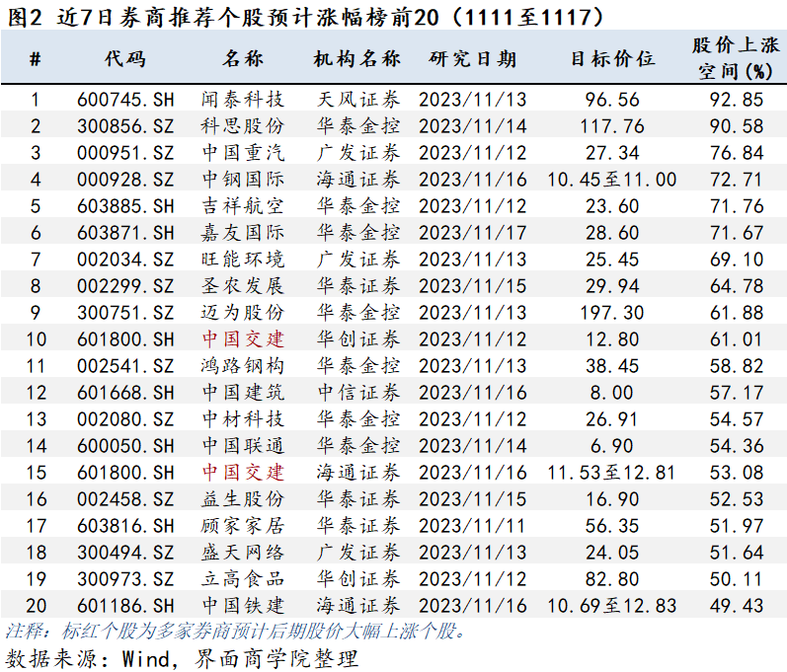Click the 股价上涨空间(%) header

(x=736, y=58)
